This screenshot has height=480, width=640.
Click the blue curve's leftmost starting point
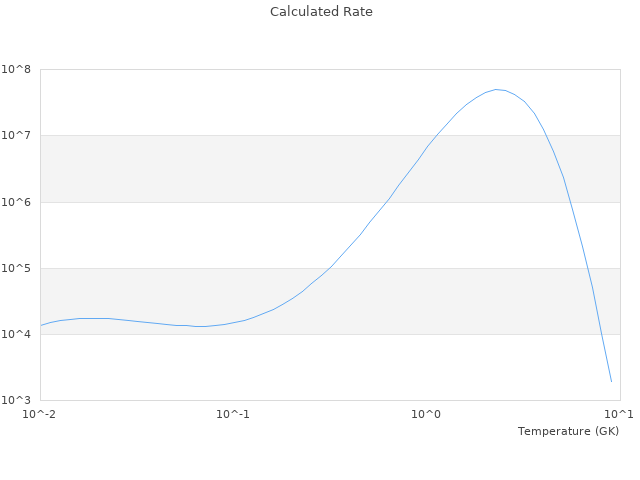click(x=41, y=325)
